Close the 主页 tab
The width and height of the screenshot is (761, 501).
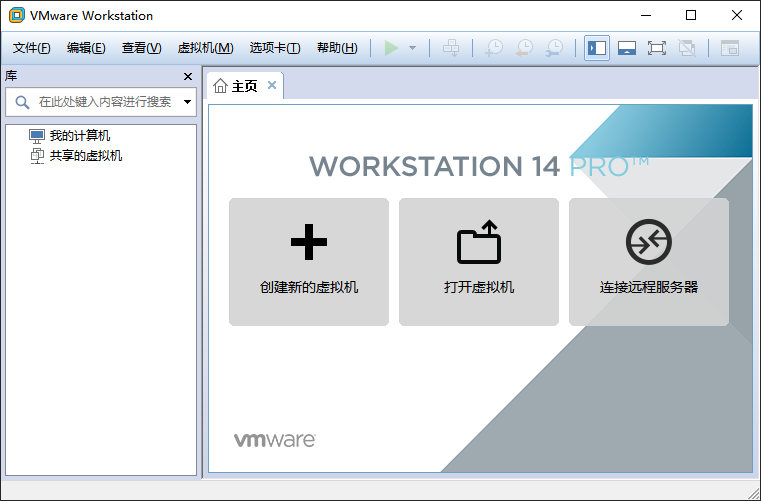272,85
